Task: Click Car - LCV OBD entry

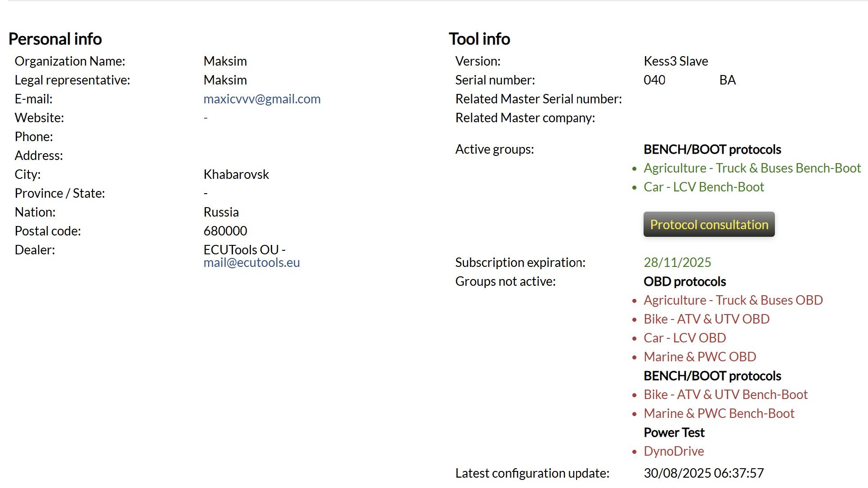Action: (685, 338)
